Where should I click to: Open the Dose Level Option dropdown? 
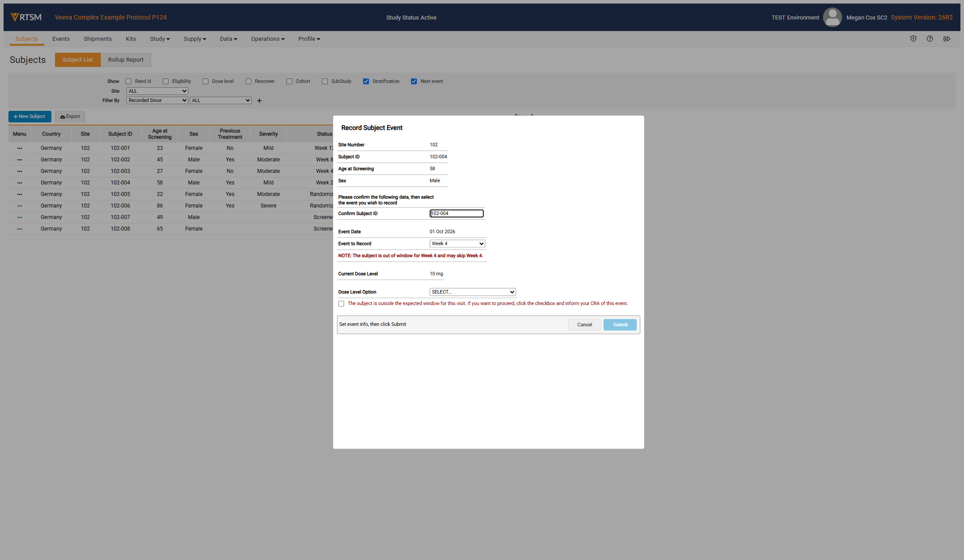tap(473, 292)
